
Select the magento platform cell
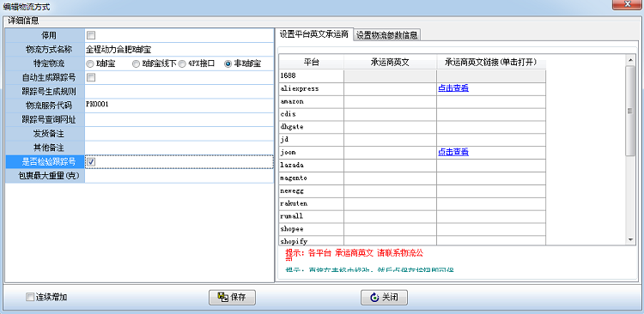[312, 178]
